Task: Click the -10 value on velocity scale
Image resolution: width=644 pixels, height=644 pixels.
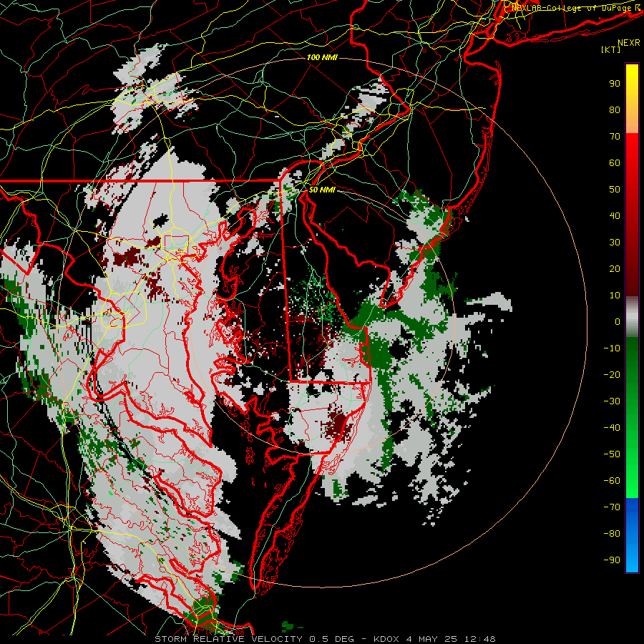Action: (x=612, y=348)
